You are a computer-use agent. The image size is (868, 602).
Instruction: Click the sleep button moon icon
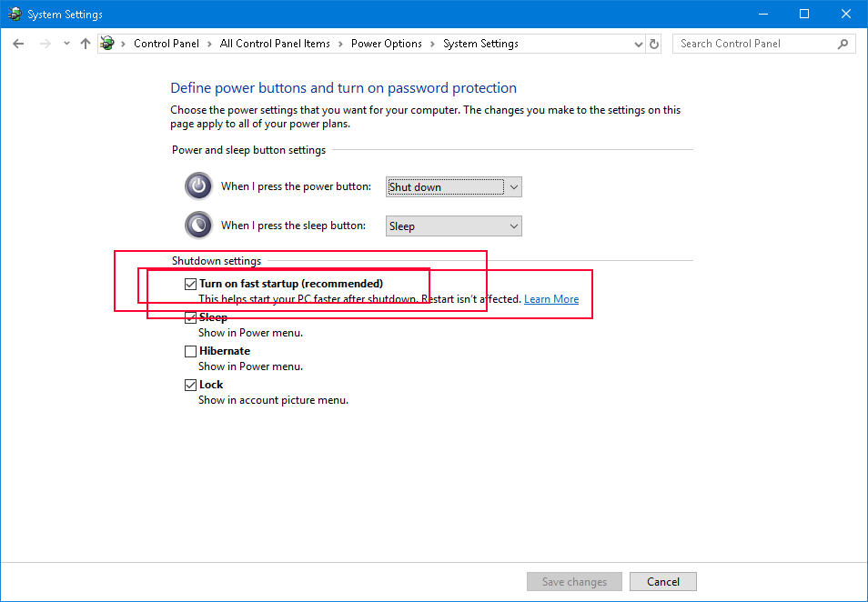[198, 226]
